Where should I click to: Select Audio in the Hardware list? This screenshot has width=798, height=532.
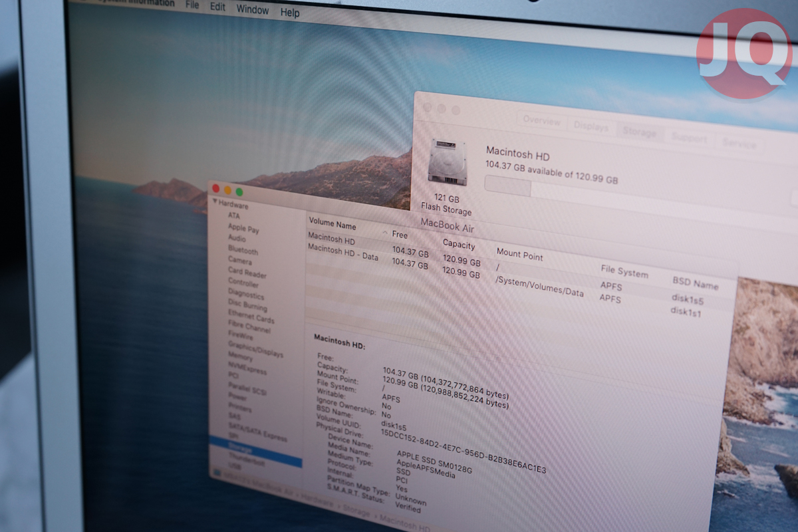coord(237,237)
